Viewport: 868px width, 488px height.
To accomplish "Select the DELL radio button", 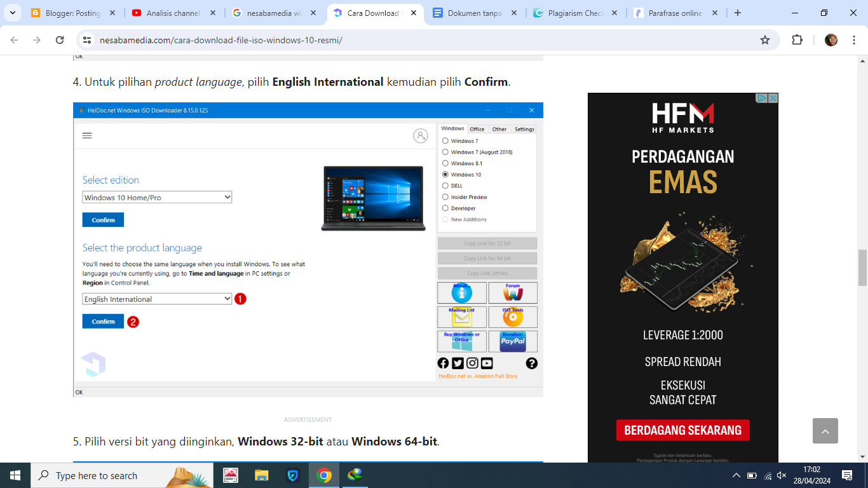I will 445,186.
